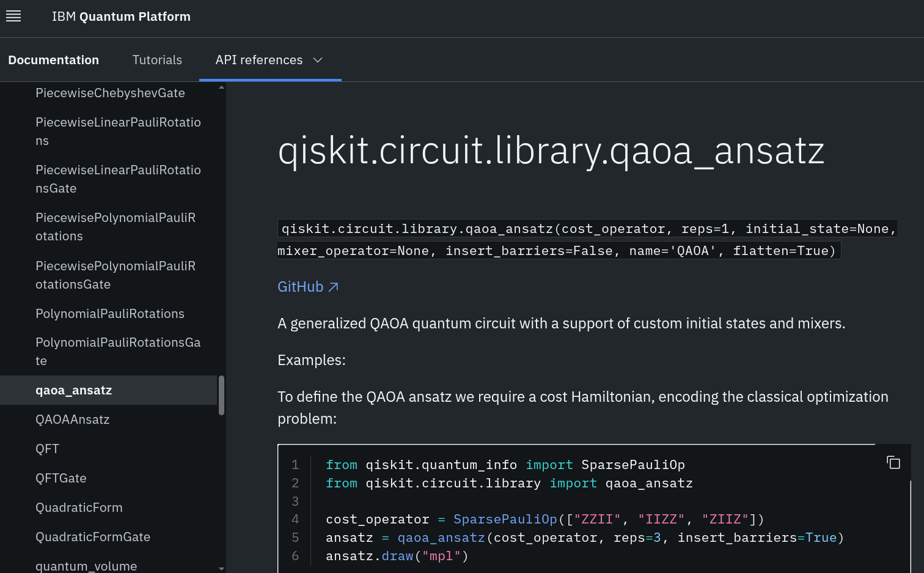Image resolution: width=924 pixels, height=573 pixels.
Task: Expand the API references chevron
Action: pyautogui.click(x=318, y=60)
